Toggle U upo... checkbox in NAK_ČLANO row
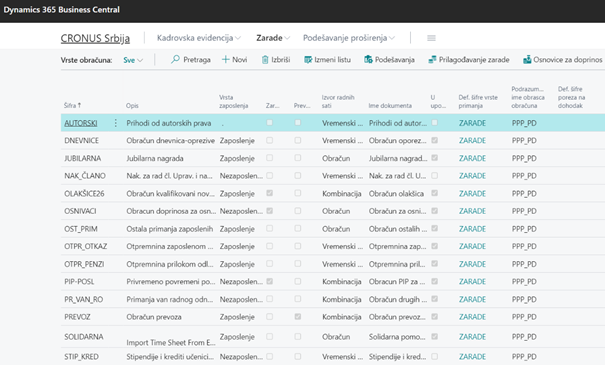 434,176
